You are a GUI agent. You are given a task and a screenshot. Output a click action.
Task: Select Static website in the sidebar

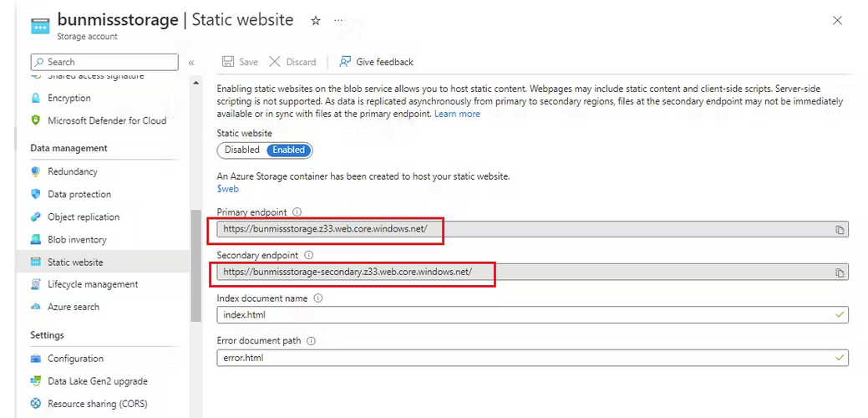pos(75,262)
